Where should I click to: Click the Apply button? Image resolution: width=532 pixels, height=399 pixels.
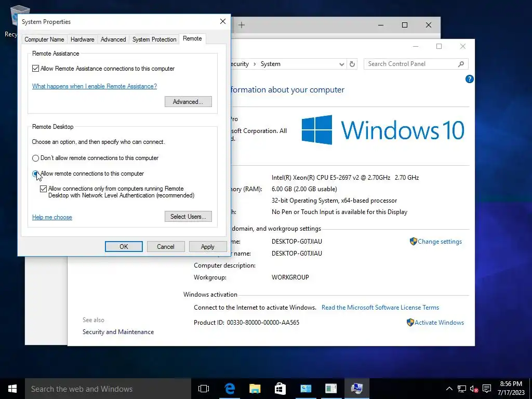[x=208, y=247]
